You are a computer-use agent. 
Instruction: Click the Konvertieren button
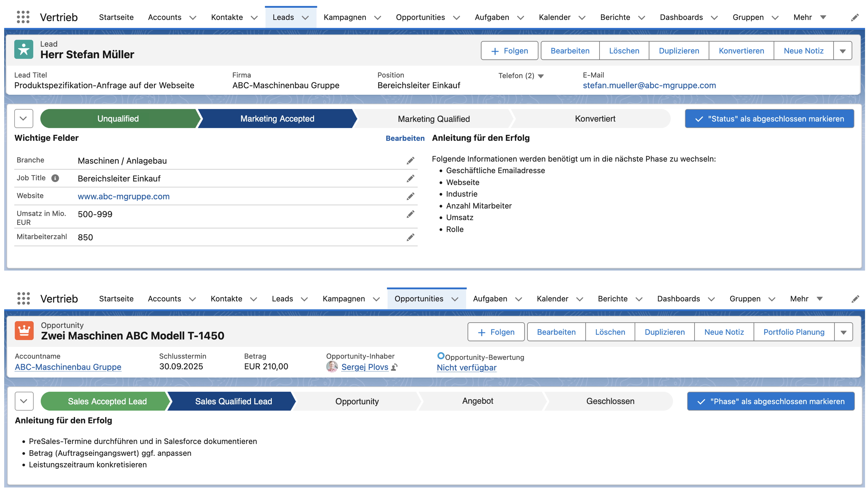coord(741,51)
